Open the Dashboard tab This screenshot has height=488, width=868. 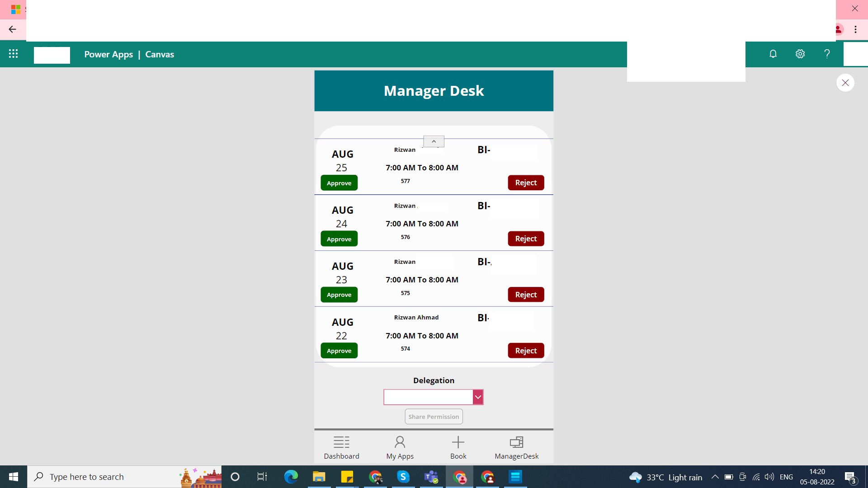tap(341, 447)
